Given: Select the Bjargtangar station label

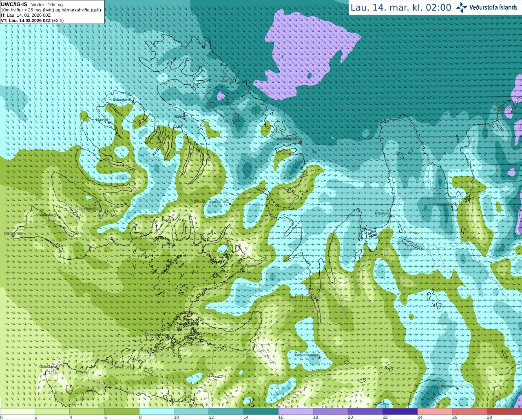Looking at the screenshot, I should [13, 233].
